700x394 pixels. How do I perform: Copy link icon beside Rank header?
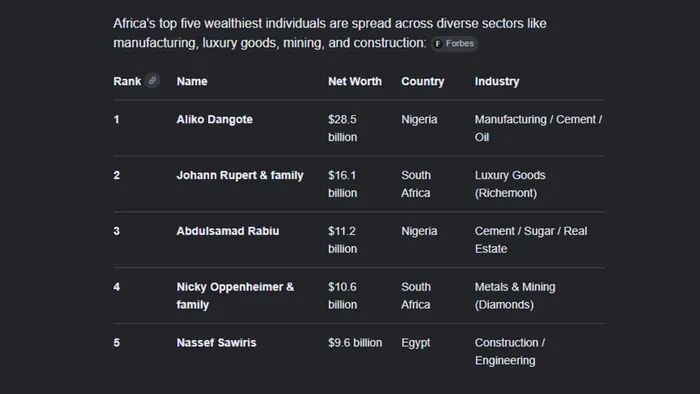tap(152, 81)
